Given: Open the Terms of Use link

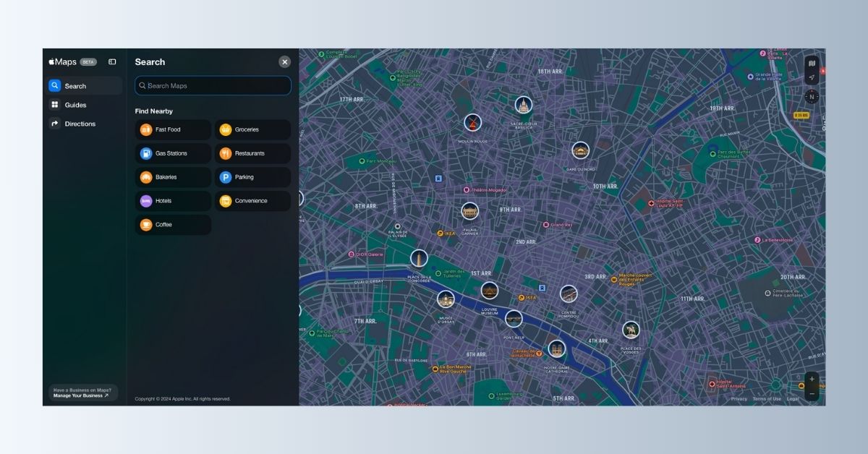Looking at the screenshot, I should (767, 399).
